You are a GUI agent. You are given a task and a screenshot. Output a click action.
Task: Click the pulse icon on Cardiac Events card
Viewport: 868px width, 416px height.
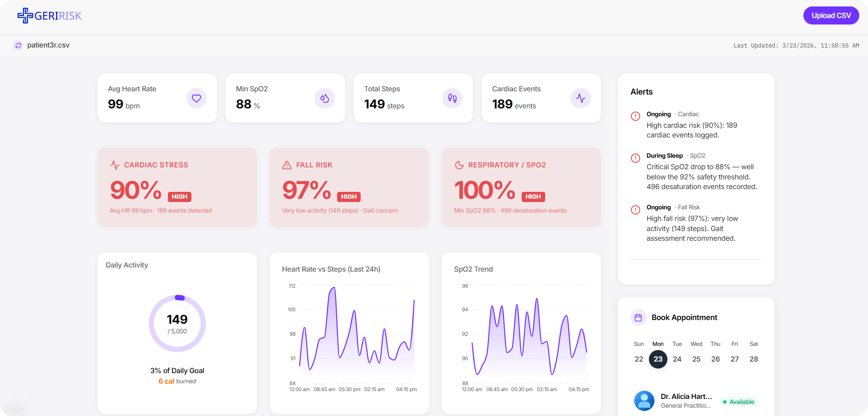point(581,98)
